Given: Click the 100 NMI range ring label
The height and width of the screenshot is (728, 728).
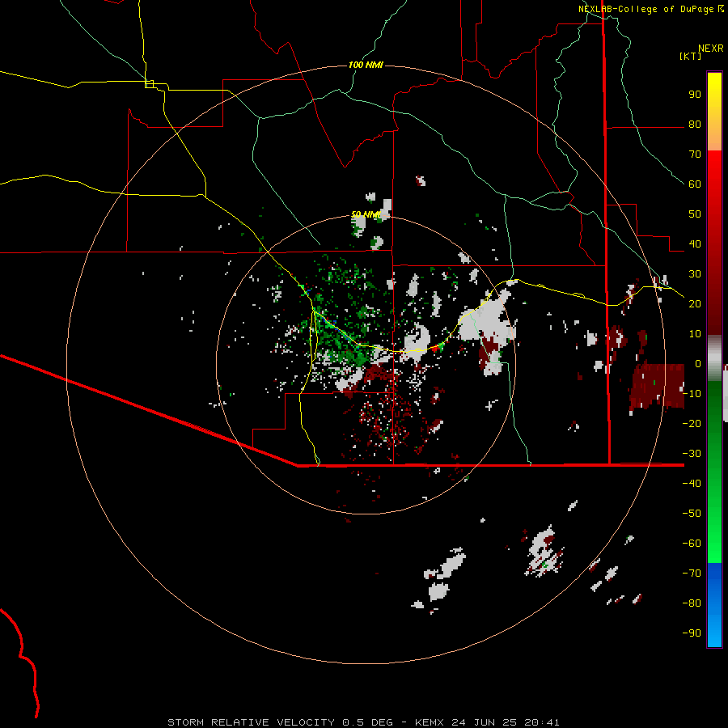Looking at the screenshot, I should 366,65.
